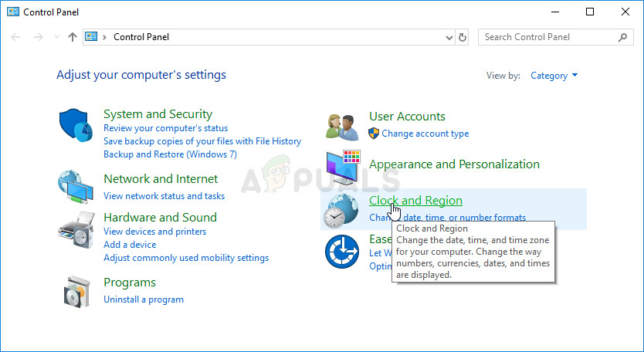Viewport: 644px width, 352px height.
Task: Click the Clock and Region globe icon
Action: 340,209
